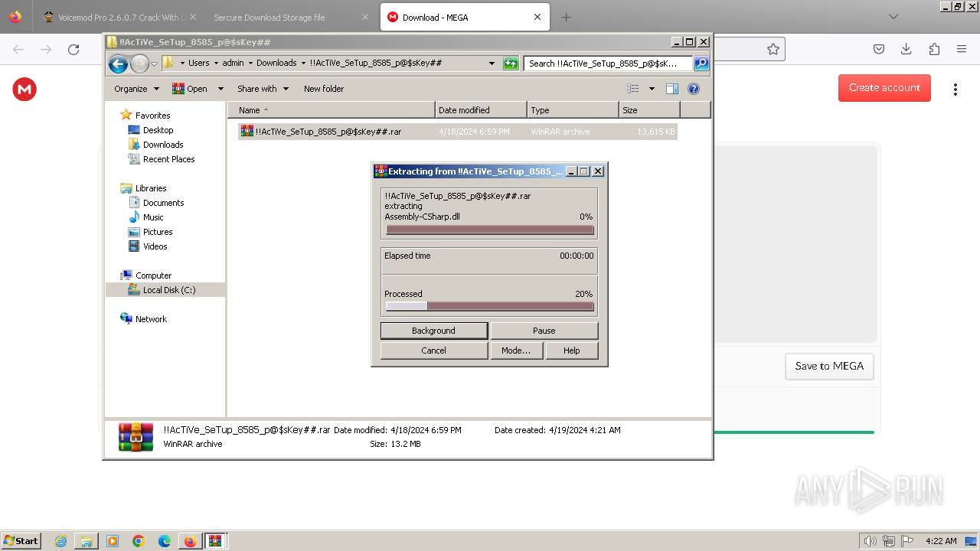Click the Explorer search field
980x551 pixels.
pyautogui.click(x=609, y=64)
